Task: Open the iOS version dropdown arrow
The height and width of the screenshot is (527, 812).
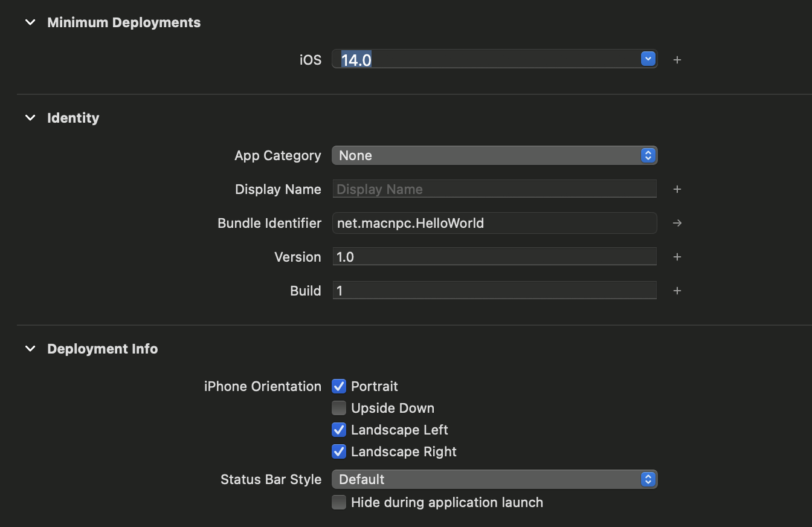Action: (x=648, y=59)
